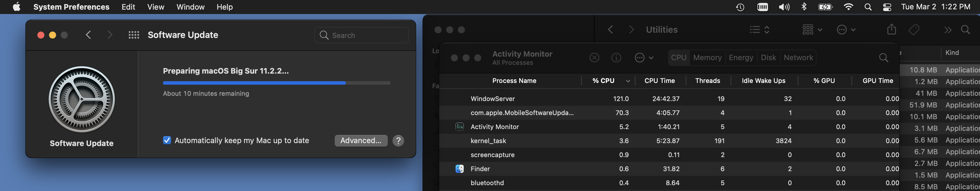Open Activity Monitor more actions dropdown
Screen dimensions: 980x191
click(644, 58)
